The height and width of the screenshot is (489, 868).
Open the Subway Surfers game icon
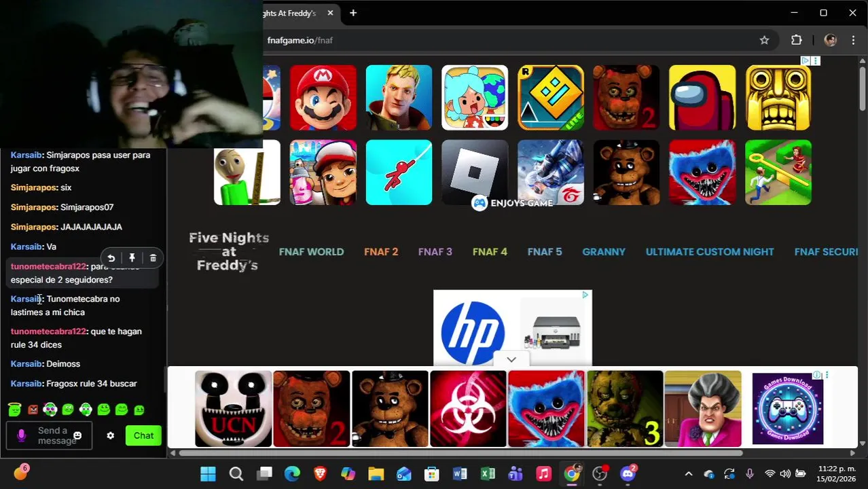pos(323,173)
